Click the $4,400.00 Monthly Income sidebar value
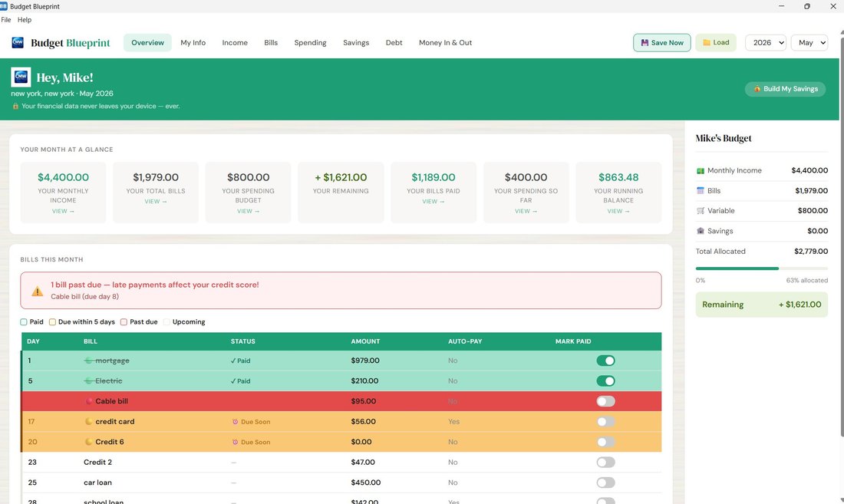This screenshot has width=844, height=504. (x=809, y=170)
